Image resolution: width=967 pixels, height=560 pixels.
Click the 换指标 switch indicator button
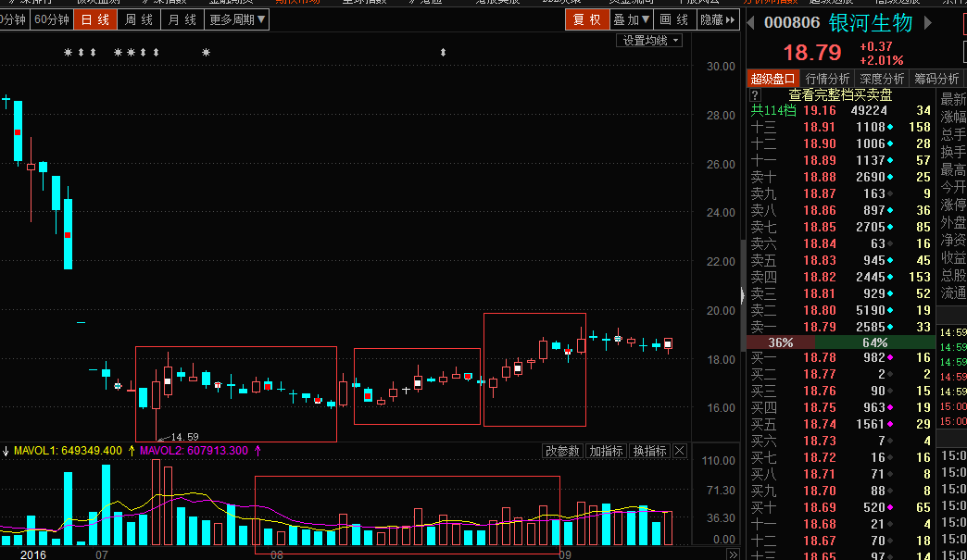pos(649,451)
